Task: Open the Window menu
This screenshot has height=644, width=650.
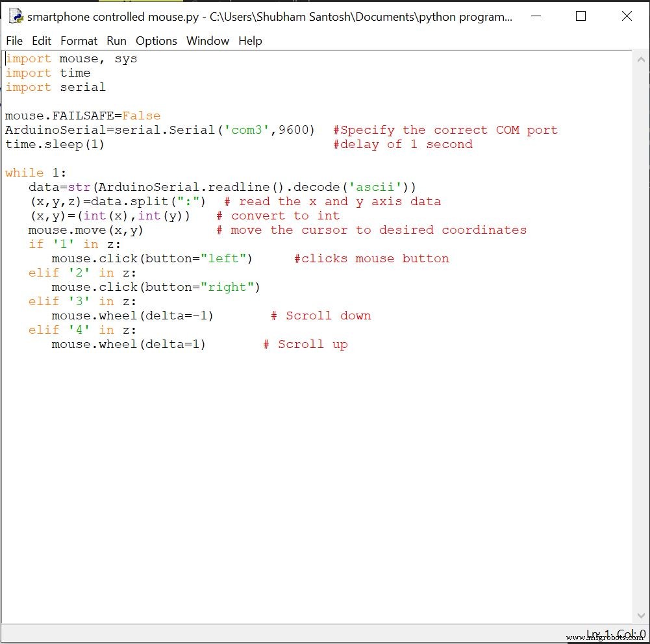Action: point(208,41)
